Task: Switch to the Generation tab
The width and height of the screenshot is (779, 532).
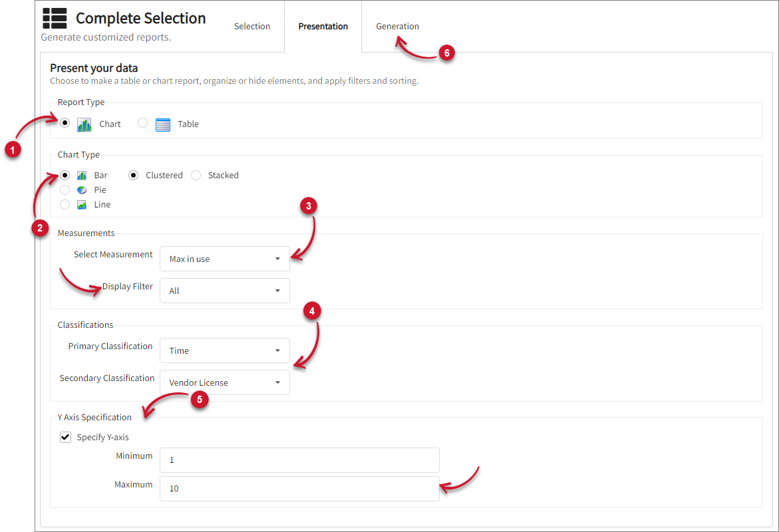Action: pos(397,27)
